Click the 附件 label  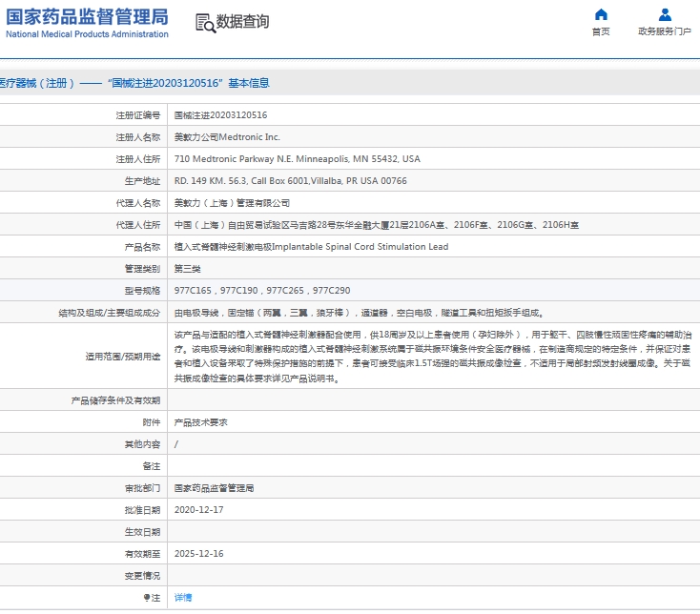[x=152, y=422]
